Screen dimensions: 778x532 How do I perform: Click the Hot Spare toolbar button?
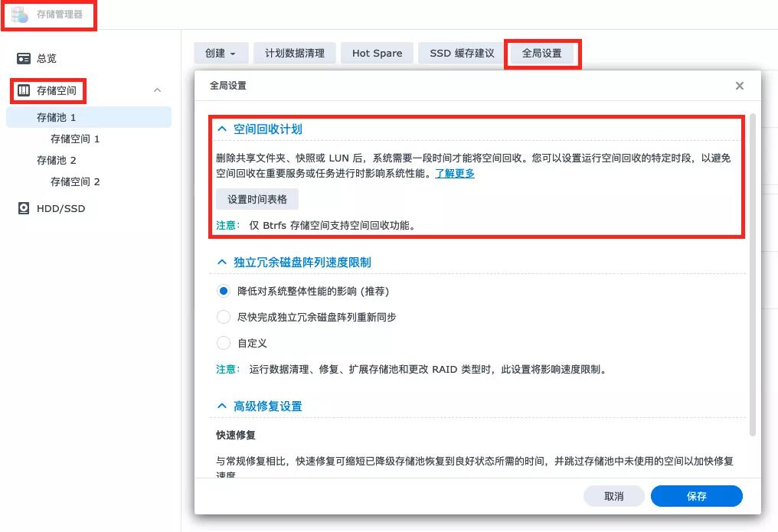point(377,53)
